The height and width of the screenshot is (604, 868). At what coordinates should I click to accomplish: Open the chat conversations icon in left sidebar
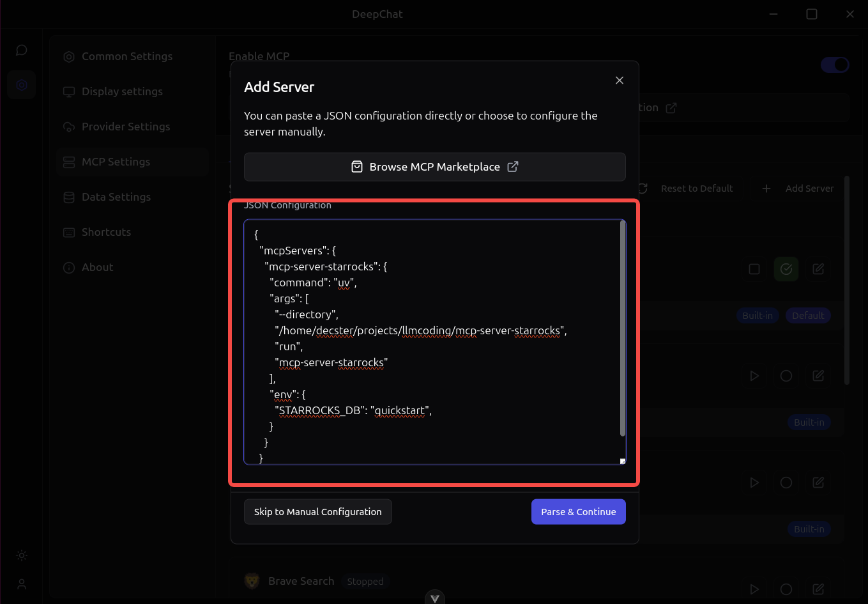pyautogui.click(x=22, y=50)
